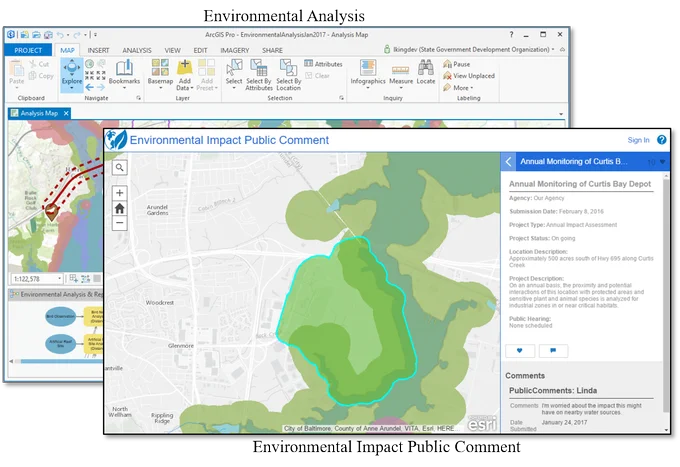Click the help question mark in public comment app
The width and height of the screenshot is (680, 467).
pyautogui.click(x=661, y=140)
